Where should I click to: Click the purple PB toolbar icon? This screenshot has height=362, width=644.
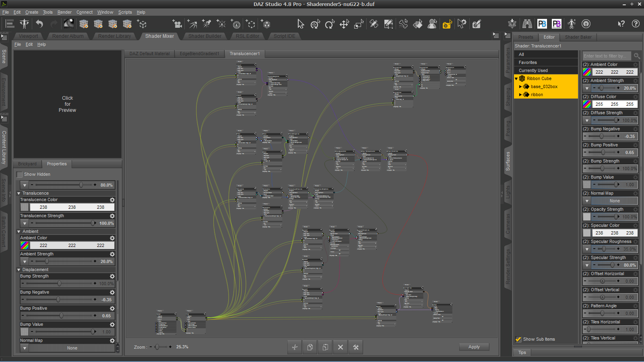tap(557, 24)
